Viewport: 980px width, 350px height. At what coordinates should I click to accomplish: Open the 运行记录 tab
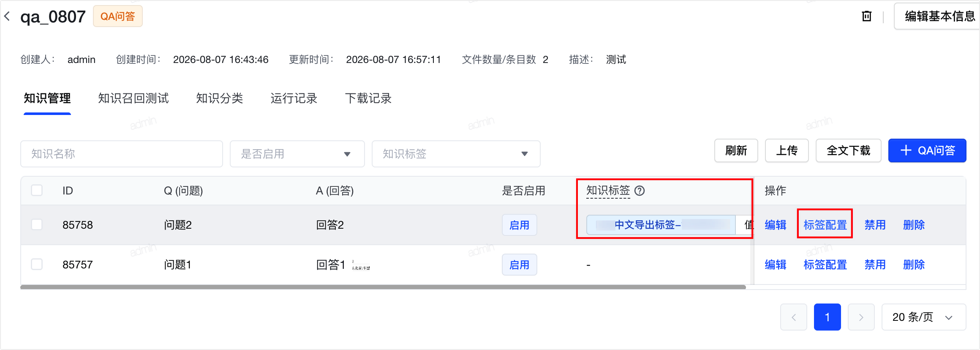point(294,98)
